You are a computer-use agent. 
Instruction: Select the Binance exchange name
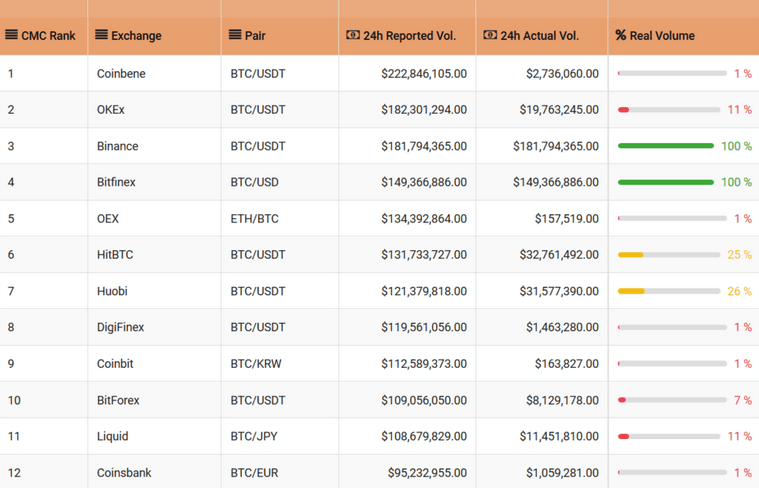point(117,146)
